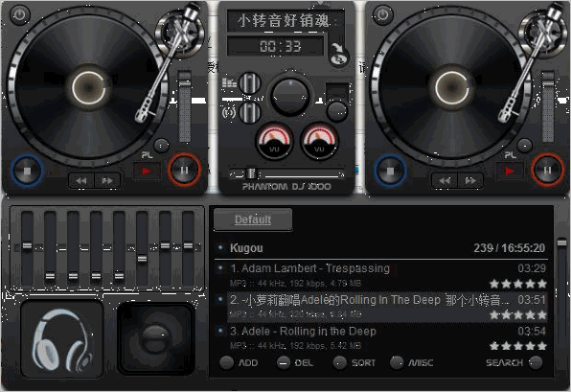Open the SORT menu button

point(354,362)
